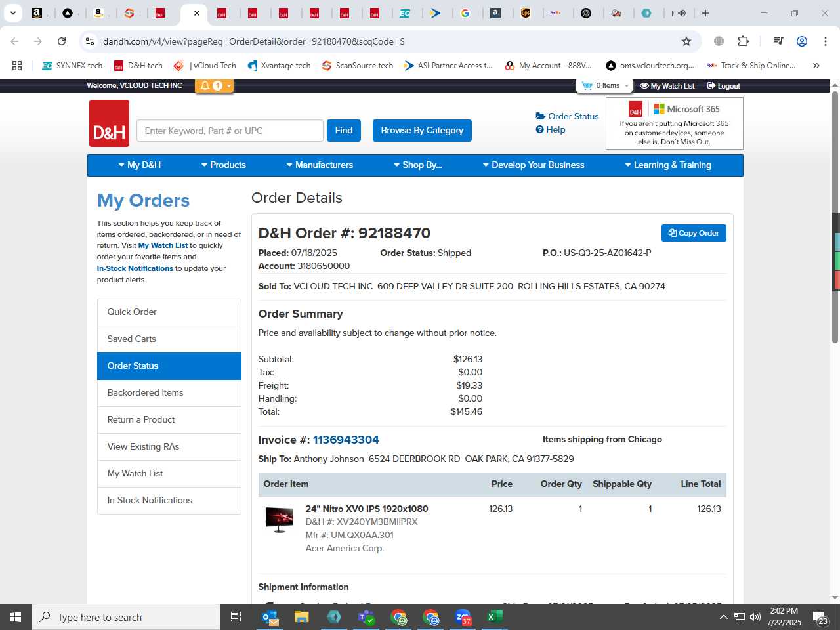Viewport: 840px width, 630px height.
Task: Switch to the FedEx browser tab
Action: [556, 13]
